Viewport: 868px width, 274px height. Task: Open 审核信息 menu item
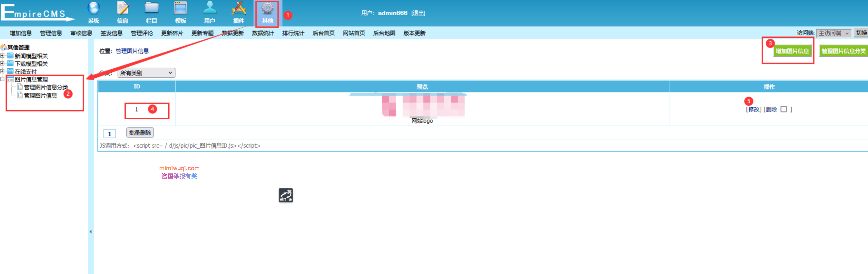81,33
